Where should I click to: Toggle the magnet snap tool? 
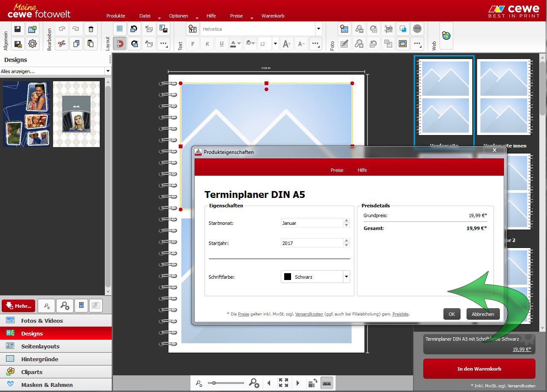pos(120,44)
